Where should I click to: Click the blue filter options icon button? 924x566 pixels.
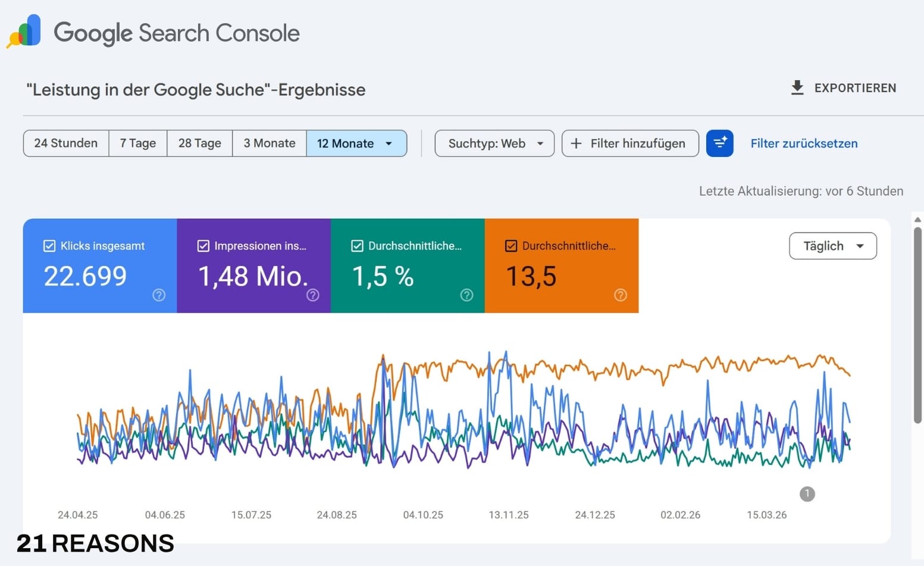[719, 143]
